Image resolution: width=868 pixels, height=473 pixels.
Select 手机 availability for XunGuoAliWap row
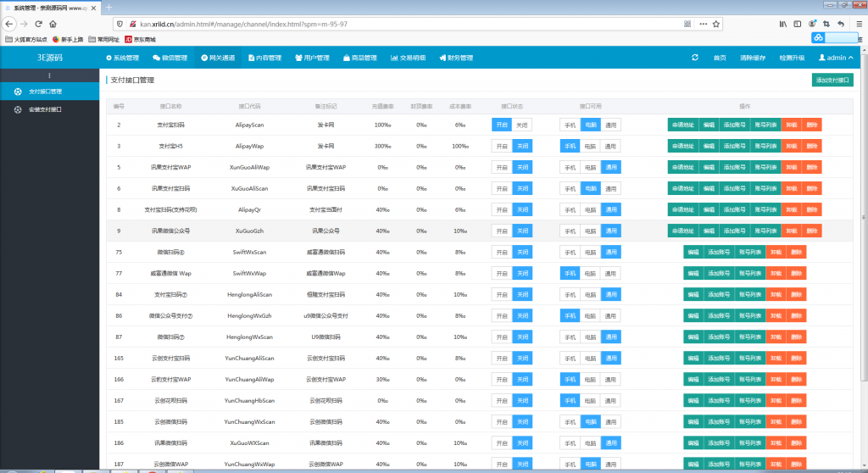(570, 167)
